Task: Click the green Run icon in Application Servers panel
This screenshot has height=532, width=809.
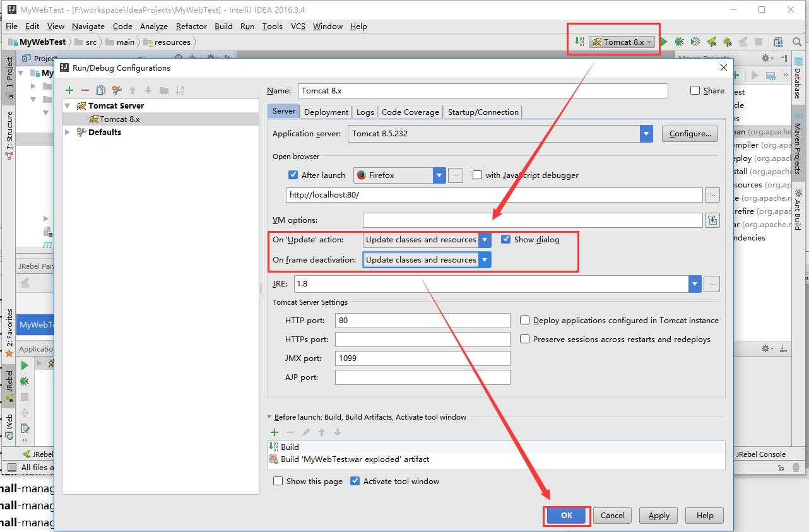Action: 25,365
